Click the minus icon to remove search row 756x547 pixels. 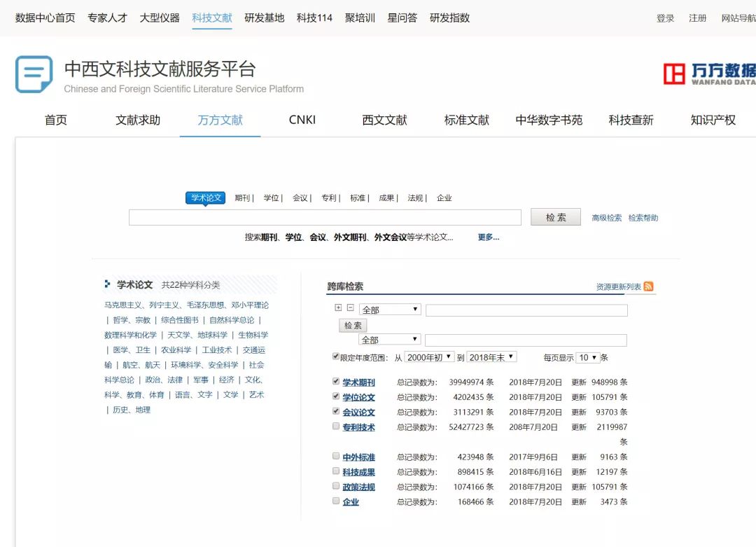point(350,307)
